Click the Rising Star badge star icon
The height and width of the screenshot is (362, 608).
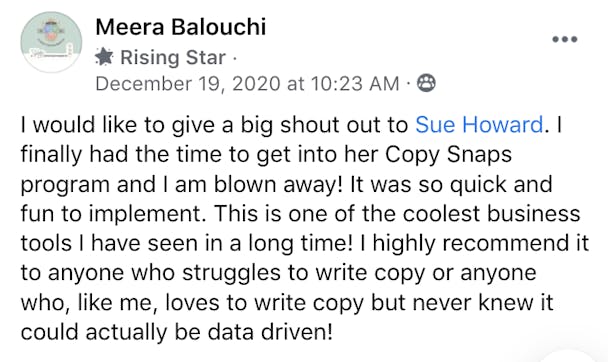pos(104,57)
